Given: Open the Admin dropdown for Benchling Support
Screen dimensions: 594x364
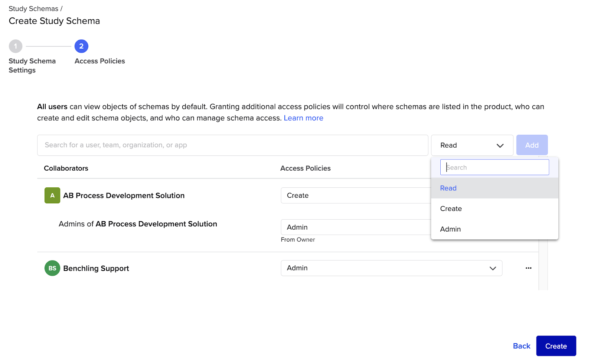Looking at the screenshot, I should pyautogui.click(x=391, y=268).
